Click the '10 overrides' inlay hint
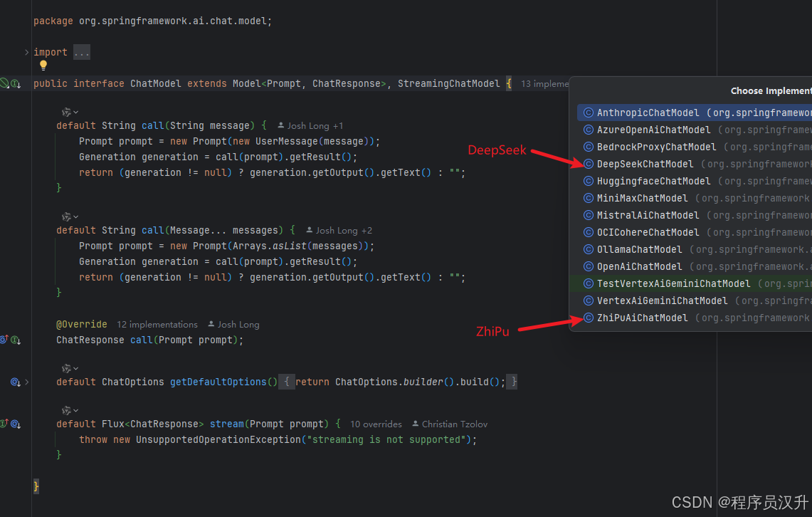Viewport: 812px width, 517px height. pos(376,424)
